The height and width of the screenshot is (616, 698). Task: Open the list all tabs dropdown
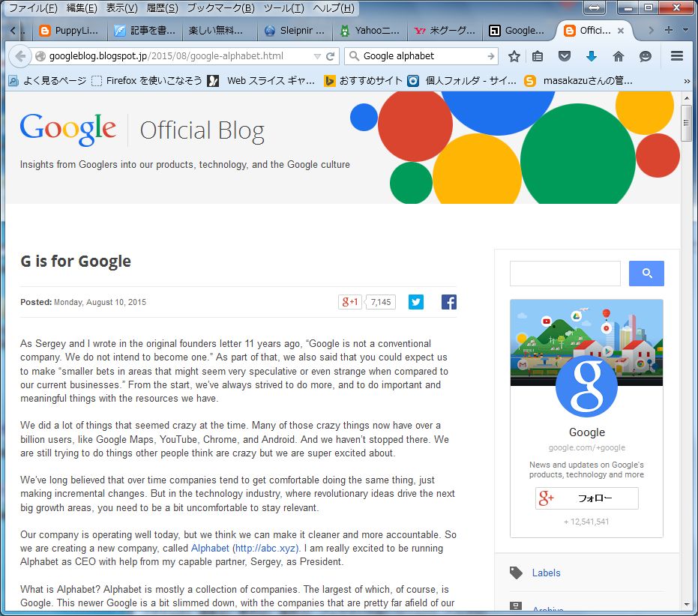click(685, 30)
